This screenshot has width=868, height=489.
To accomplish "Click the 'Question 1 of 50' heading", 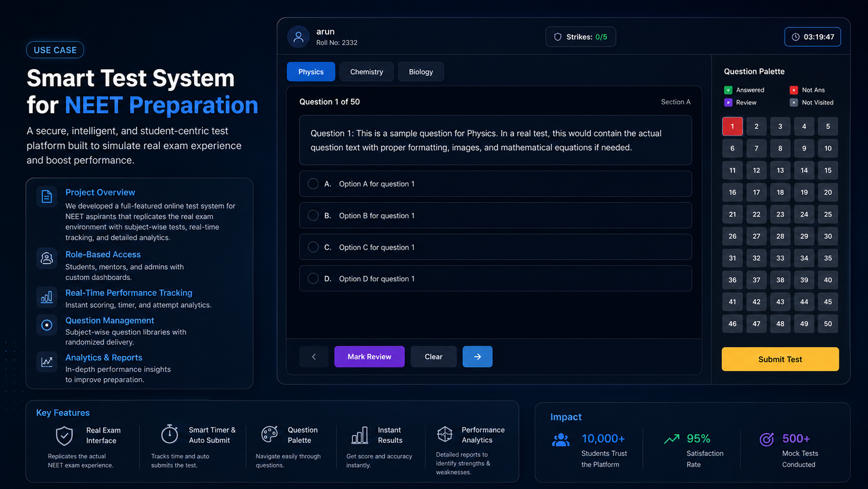I will tap(329, 101).
